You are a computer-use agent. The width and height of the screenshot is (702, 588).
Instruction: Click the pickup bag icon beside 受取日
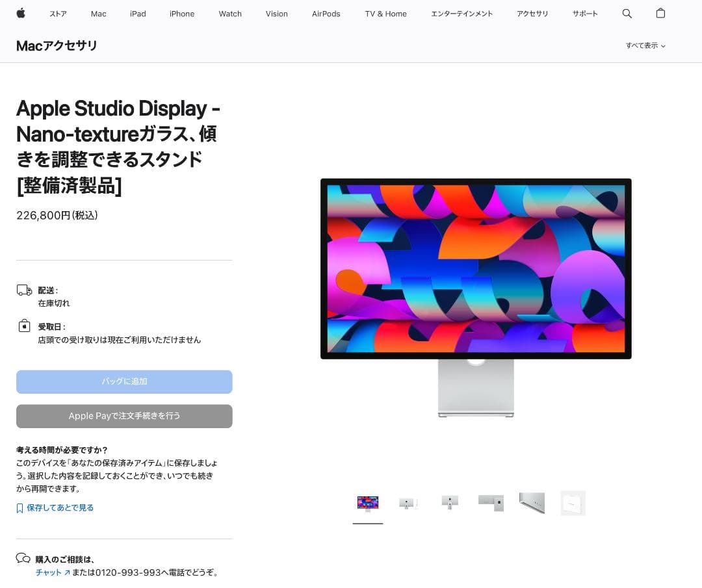tap(24, 326)
